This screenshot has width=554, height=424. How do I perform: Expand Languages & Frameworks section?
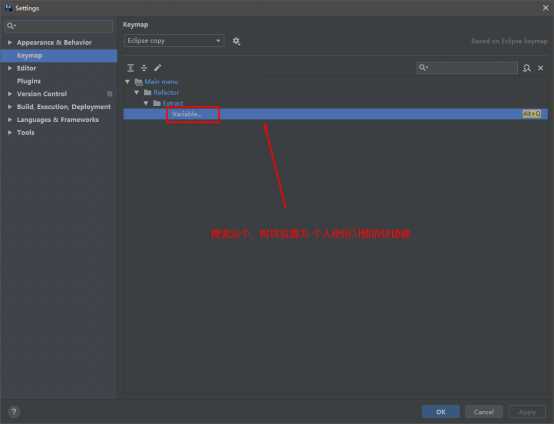click(x=10, y=120)
